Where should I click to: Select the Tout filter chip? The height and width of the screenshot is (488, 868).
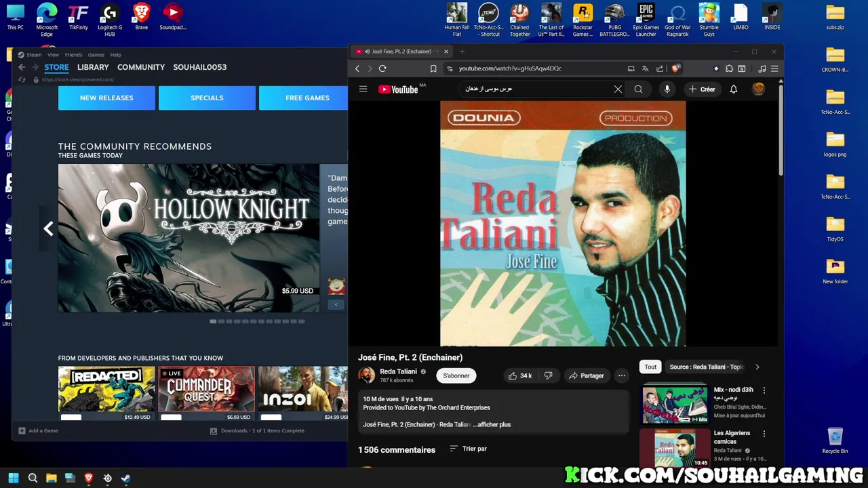(650, 367)
